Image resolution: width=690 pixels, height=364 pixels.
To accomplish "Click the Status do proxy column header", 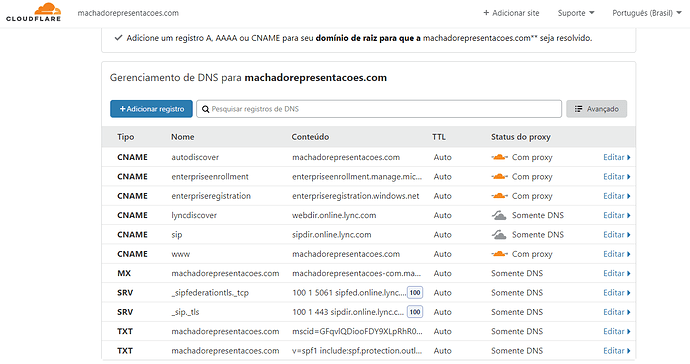I will click(x=521, y=137).
